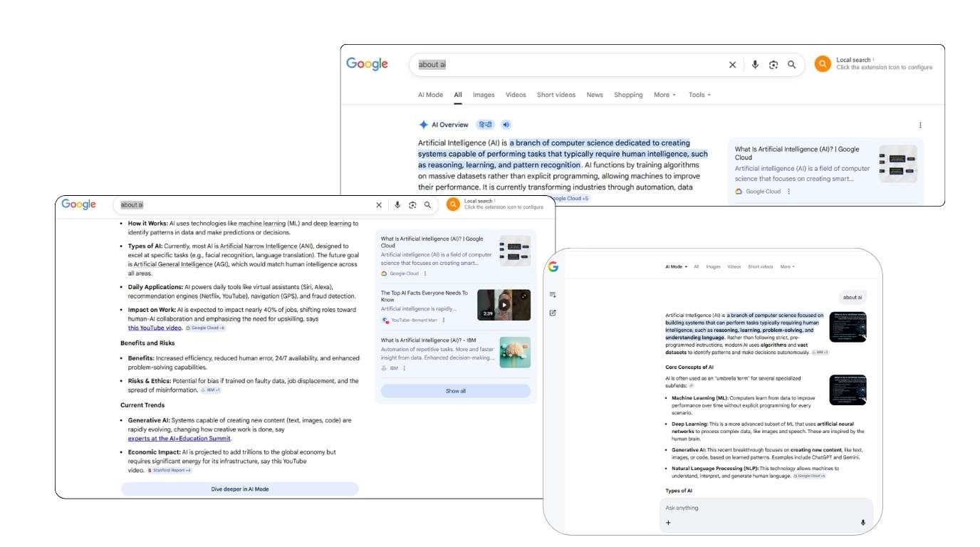The height and width of the screenshot is (547, 980).
Task: Open AI Mode history list icon in sidebar
Action: 553,295
